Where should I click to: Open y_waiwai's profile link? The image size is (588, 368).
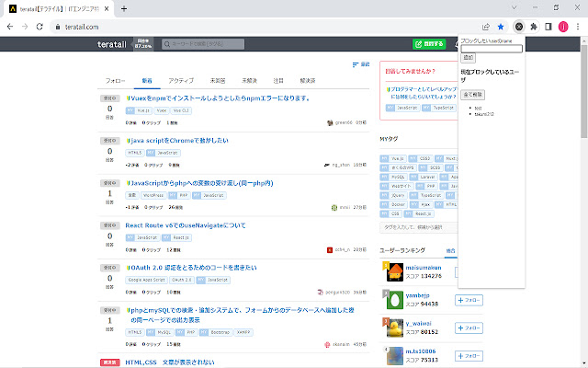pos(419,323)
